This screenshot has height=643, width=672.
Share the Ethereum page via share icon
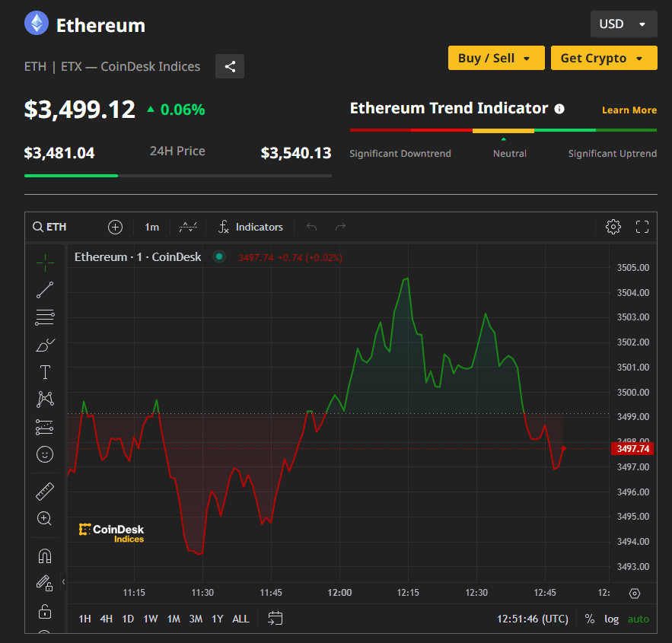pos(230,66)
